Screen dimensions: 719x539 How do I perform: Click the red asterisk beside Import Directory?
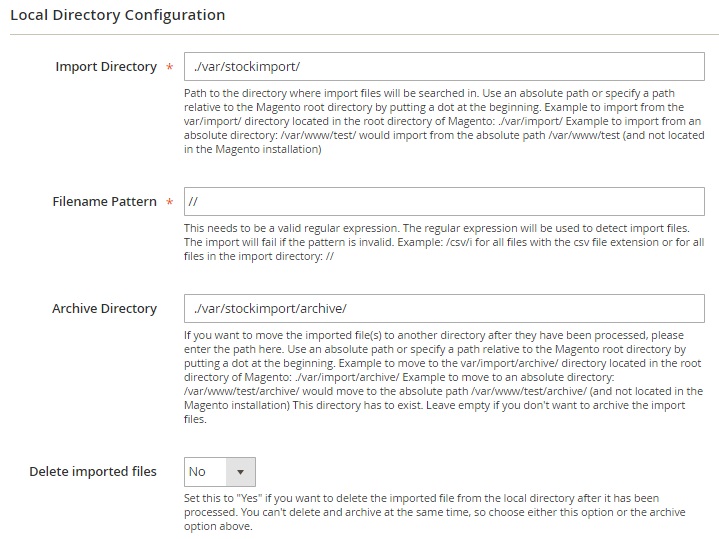170,68
